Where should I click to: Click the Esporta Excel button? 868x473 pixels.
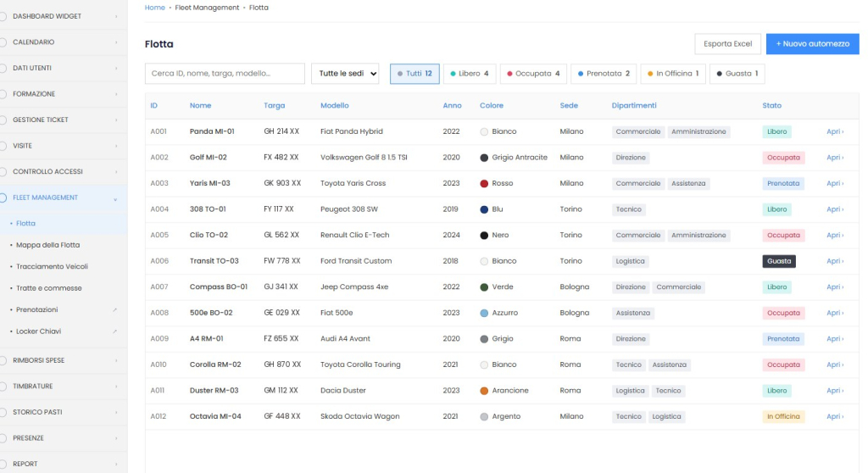coord(727,44)
